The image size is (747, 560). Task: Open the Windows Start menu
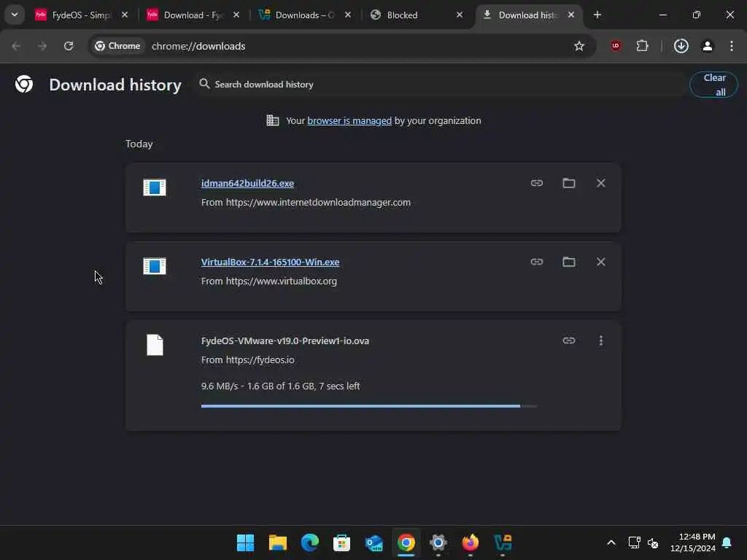245,542
